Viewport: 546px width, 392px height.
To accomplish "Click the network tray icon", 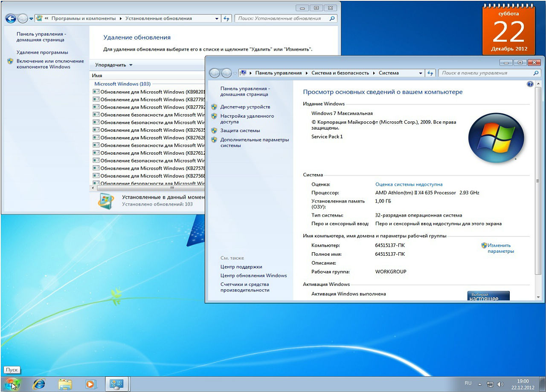I will pyautogui.click(x=491, y=384).
